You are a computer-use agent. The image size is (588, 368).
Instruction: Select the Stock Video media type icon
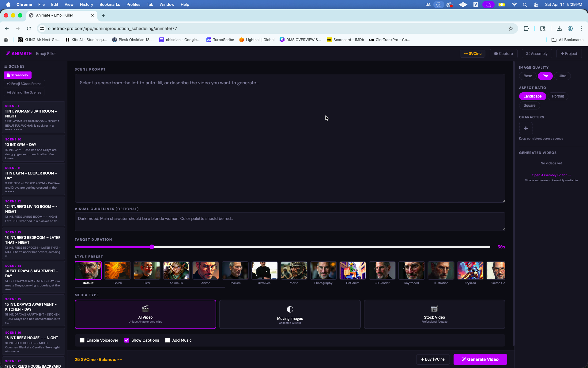tap(434, 309)
